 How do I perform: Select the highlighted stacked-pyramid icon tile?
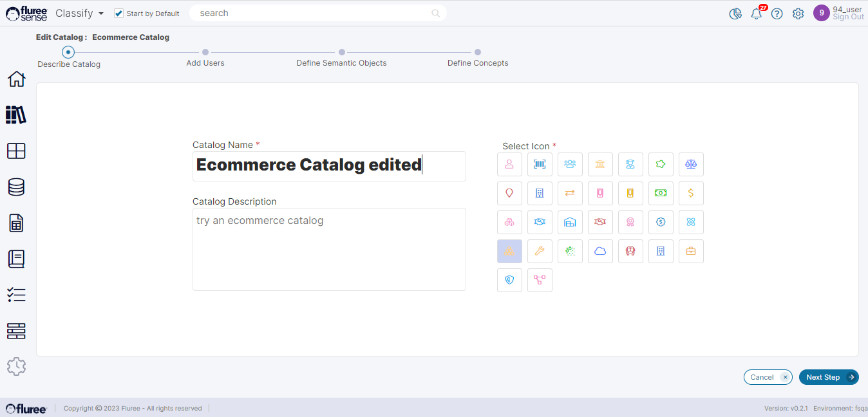(509, 251)
